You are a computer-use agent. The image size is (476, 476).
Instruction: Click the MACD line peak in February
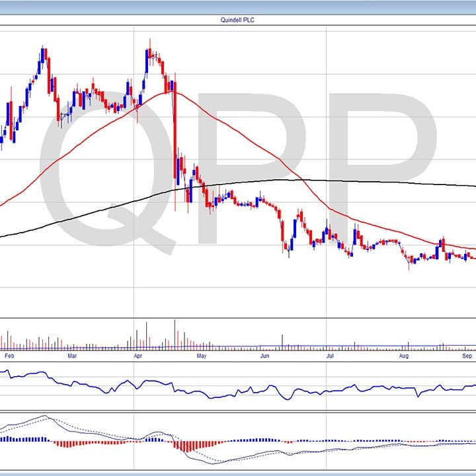coord(44,416)
